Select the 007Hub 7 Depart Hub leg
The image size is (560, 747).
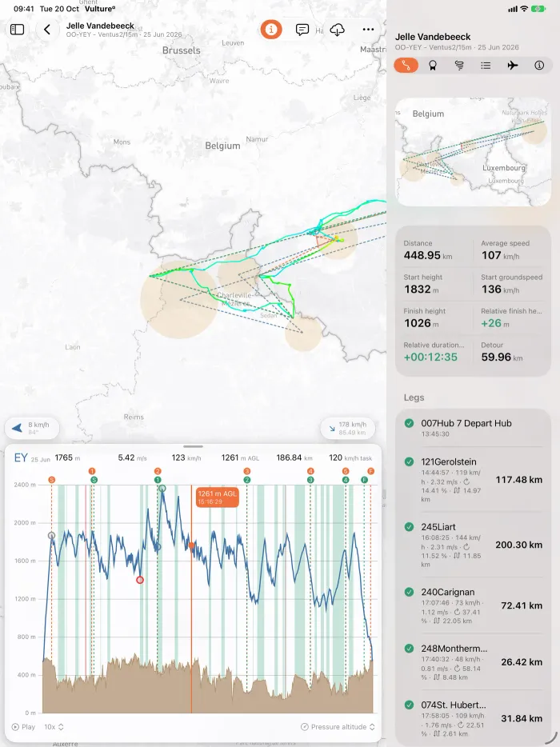473,428
